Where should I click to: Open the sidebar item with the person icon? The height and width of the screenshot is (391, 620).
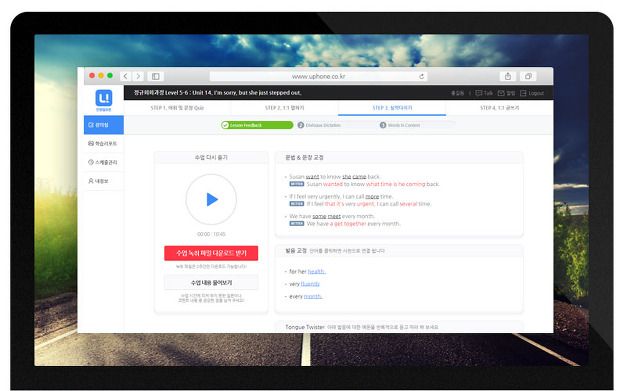point(104,181)
